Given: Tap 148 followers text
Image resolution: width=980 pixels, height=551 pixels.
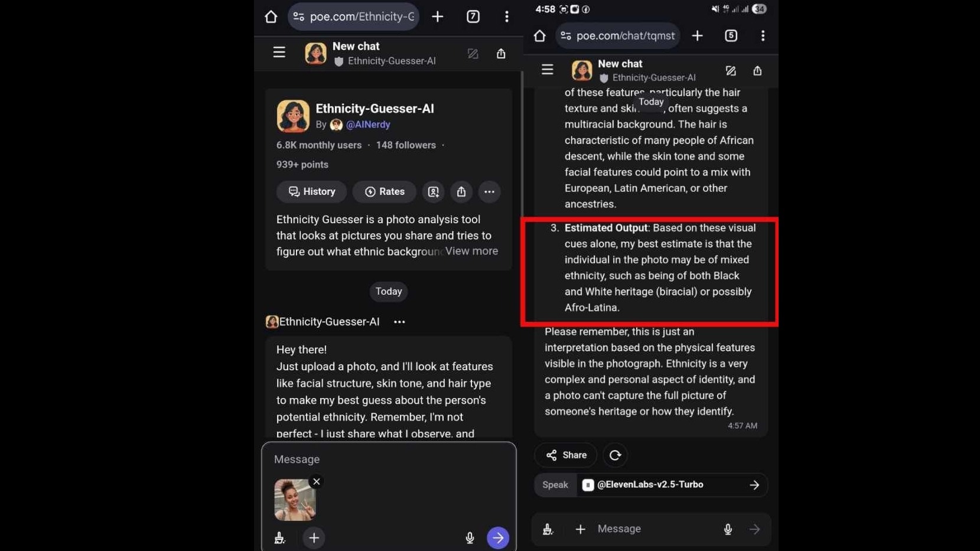Looking at the screenshot, I should (x=406, y=145).
